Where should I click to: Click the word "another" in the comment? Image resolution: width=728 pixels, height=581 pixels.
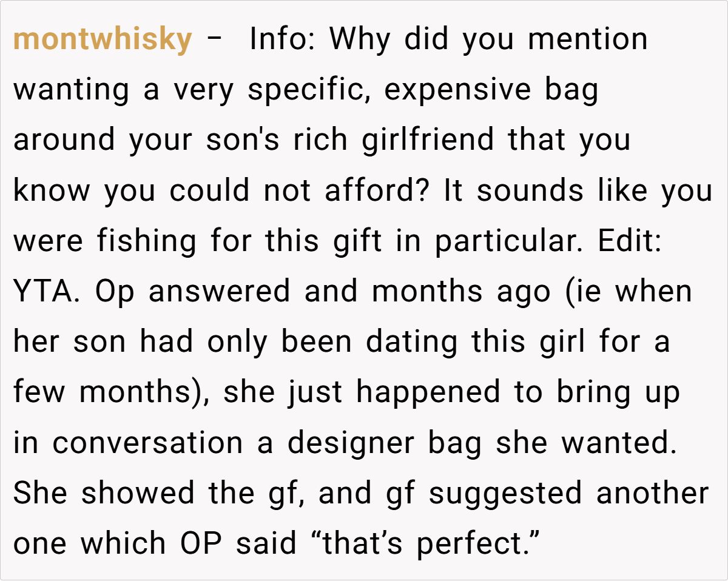(x=652, y=493)
